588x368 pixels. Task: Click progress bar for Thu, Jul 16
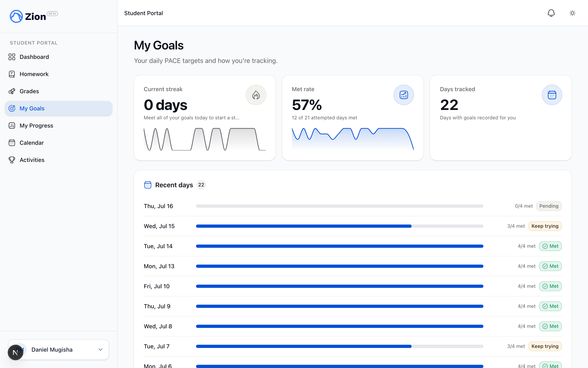(340, 206)
